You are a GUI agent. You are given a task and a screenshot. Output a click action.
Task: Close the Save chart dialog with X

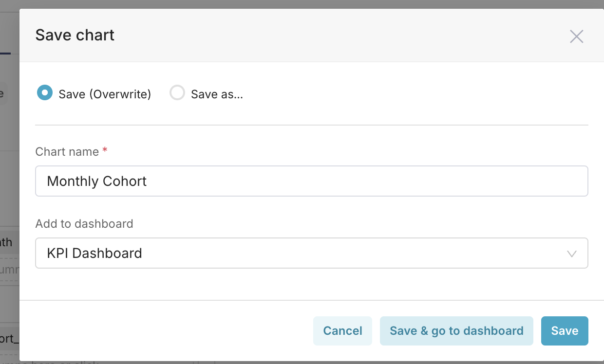(x=577, y=36)
